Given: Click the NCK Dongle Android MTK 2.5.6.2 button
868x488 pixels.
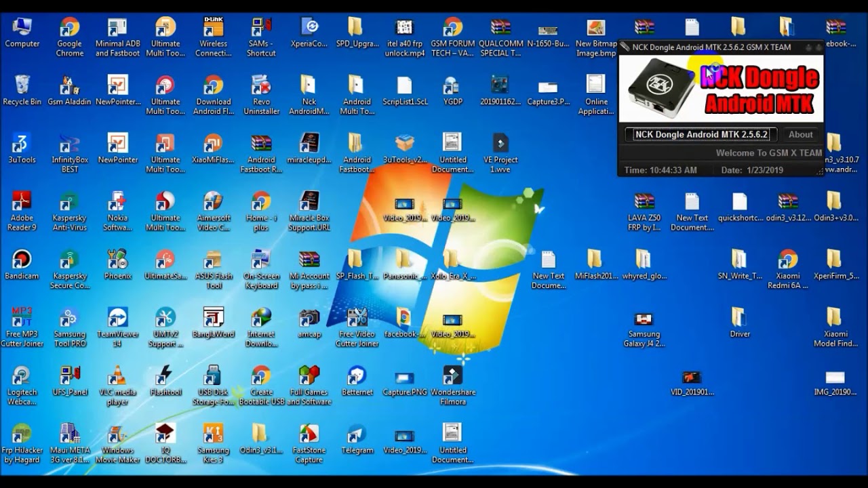Looking at the screenshot, I should tap(701, 134).
